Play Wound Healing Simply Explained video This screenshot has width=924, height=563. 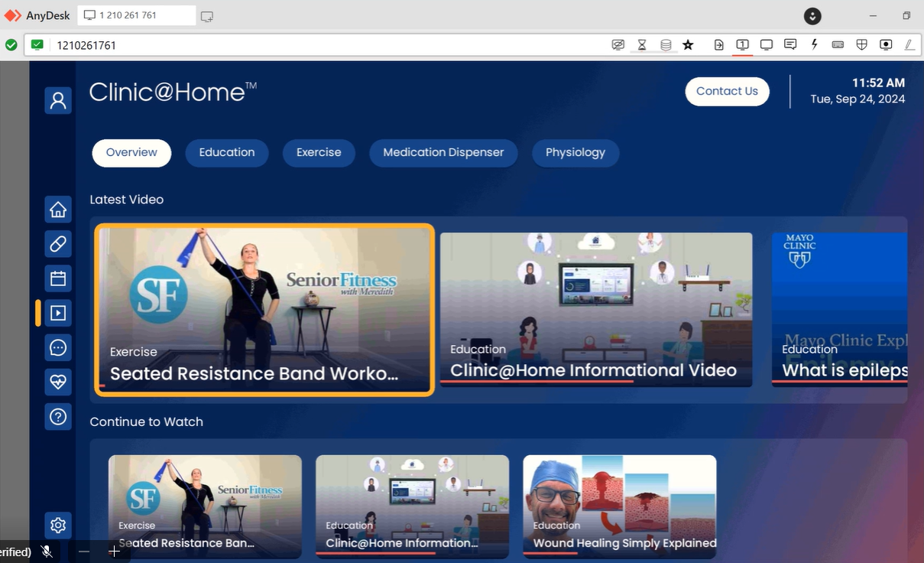(619, 505)
